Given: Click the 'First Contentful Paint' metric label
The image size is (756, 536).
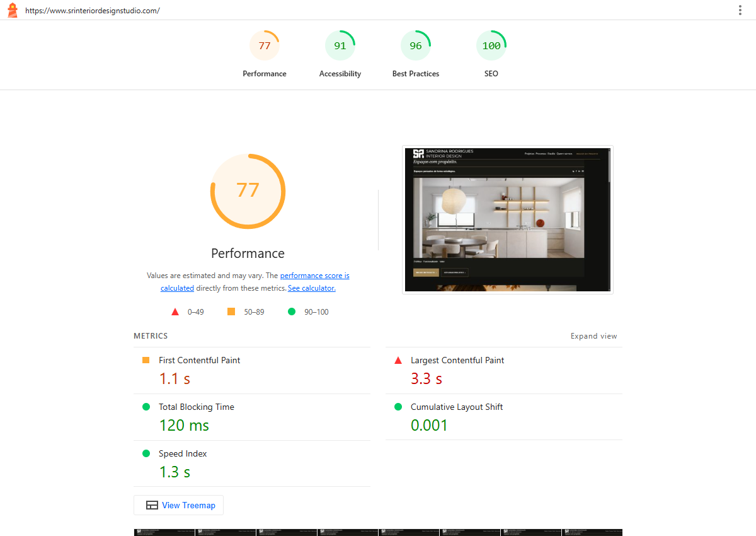Looking at the screenshot, I should point(200,360).
